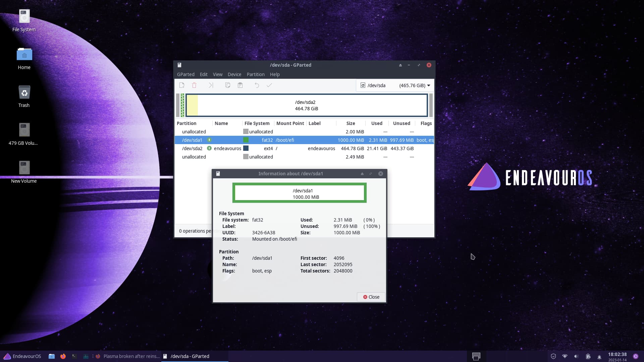The width and height of the screenshot is (644, 362).
Task: Launch terminal from the taskbar
Action: 74,356
